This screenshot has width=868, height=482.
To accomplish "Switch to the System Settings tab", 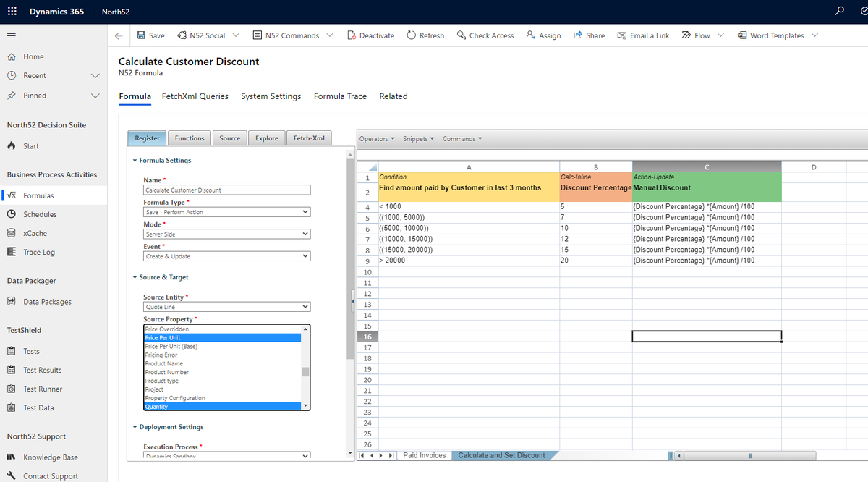I will (x=271, y=96).
